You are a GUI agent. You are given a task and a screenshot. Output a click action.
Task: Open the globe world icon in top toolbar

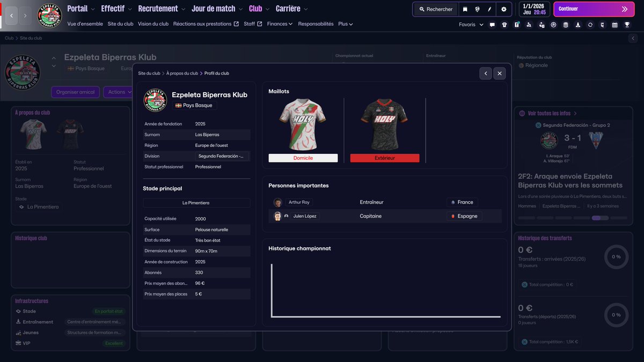coord(477,9)
